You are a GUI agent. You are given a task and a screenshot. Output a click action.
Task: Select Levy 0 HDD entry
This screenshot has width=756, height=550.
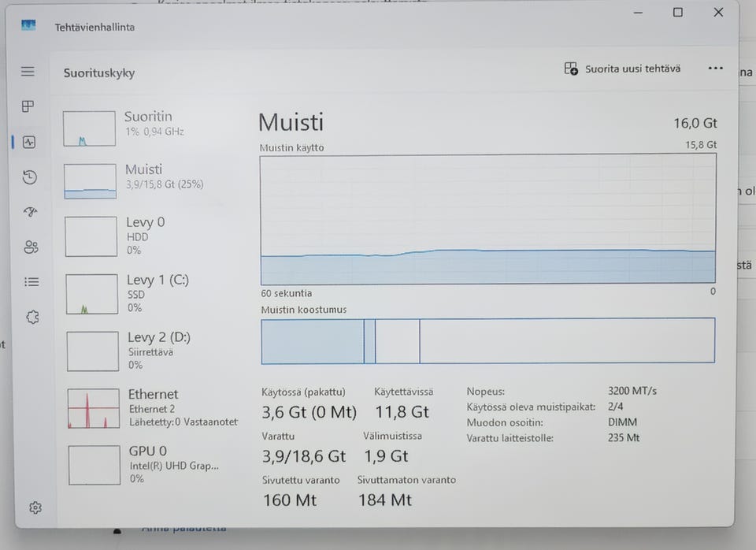point(152,236)
